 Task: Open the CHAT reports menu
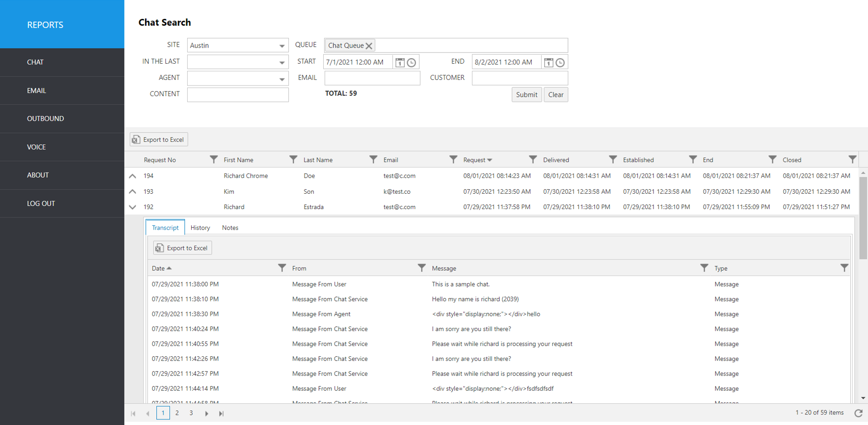[x=62, y=62]
